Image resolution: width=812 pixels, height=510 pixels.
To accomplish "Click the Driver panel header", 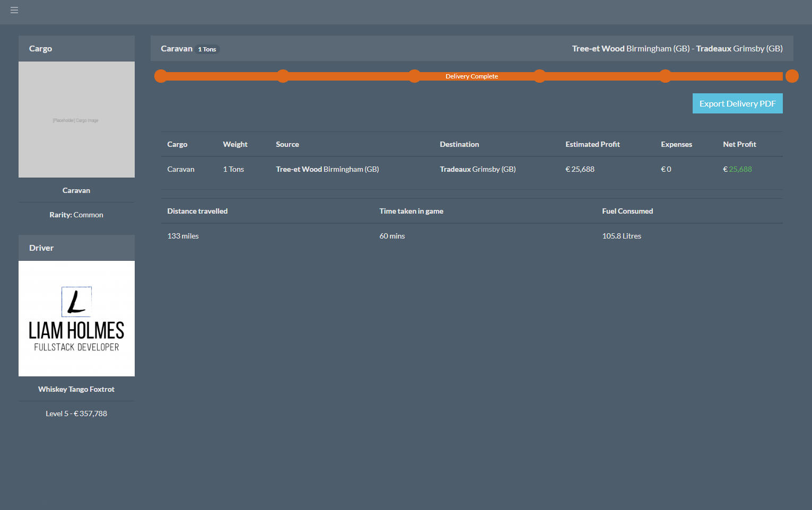I will (x=76, y=248).
